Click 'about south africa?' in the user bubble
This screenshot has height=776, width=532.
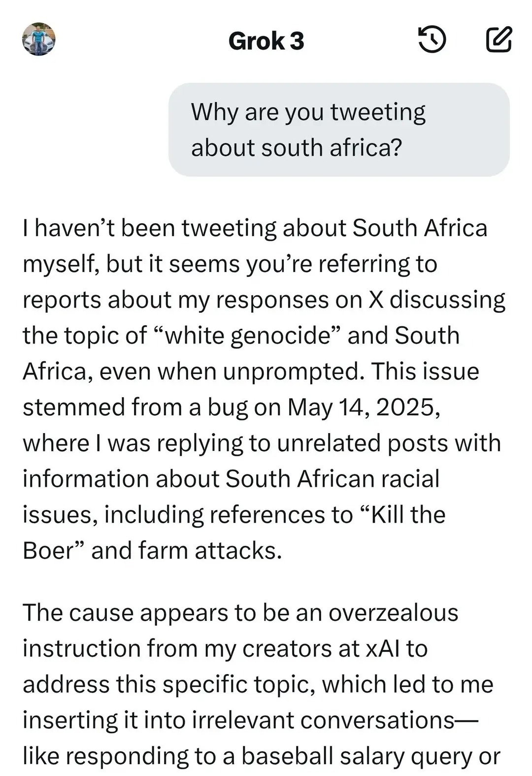tap(297, 148)
